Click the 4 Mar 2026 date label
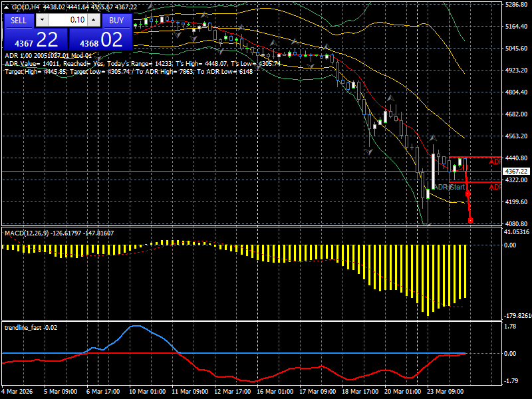 click(17, 392)
